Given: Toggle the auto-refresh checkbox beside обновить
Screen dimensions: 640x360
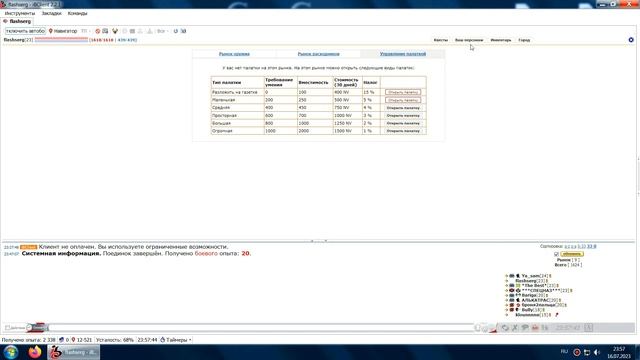Looking at the screenshot, I should point(556,254).
